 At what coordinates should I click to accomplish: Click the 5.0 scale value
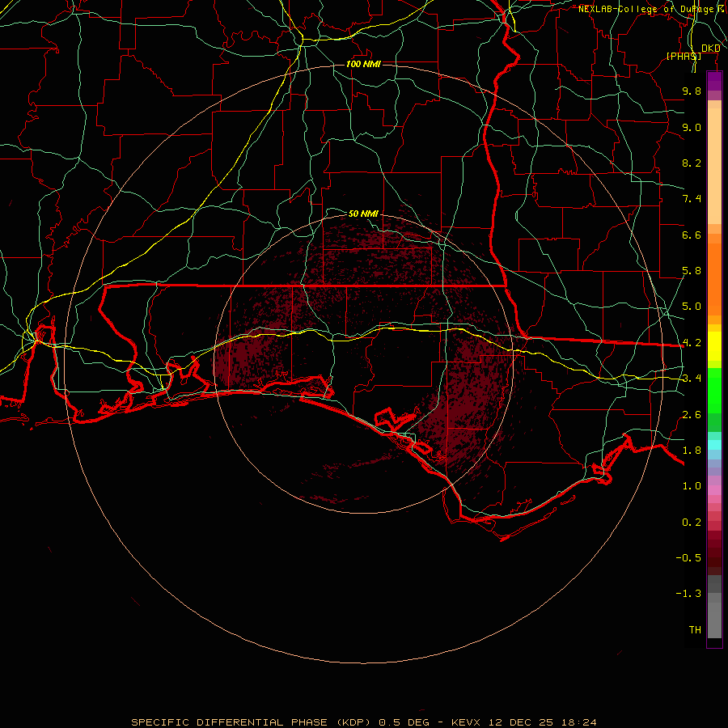click(x=692, y=307)
